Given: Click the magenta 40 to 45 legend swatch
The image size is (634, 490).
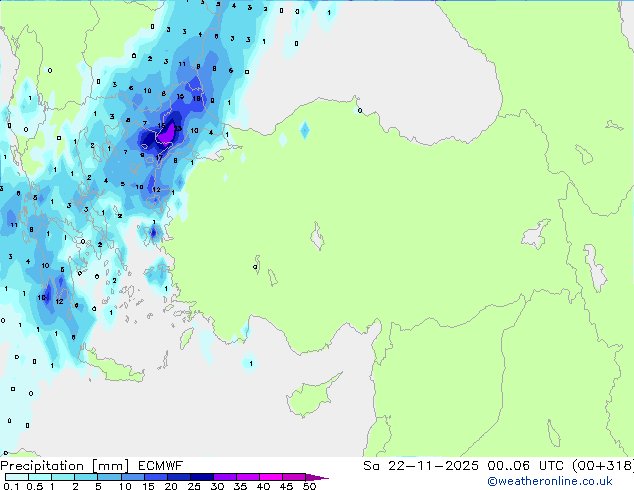Looking at the screenshot, I should [x=271, y=477].
